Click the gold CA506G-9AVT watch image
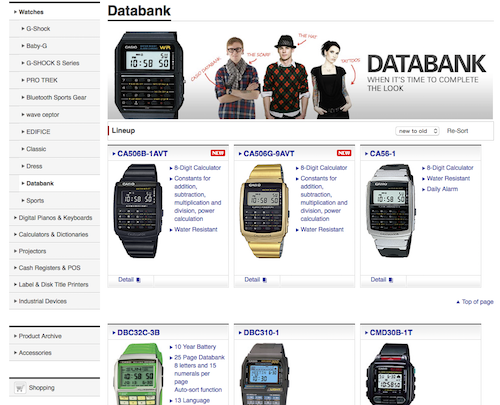This screenshot has height=405, width=500. click(x=264, y=211)
